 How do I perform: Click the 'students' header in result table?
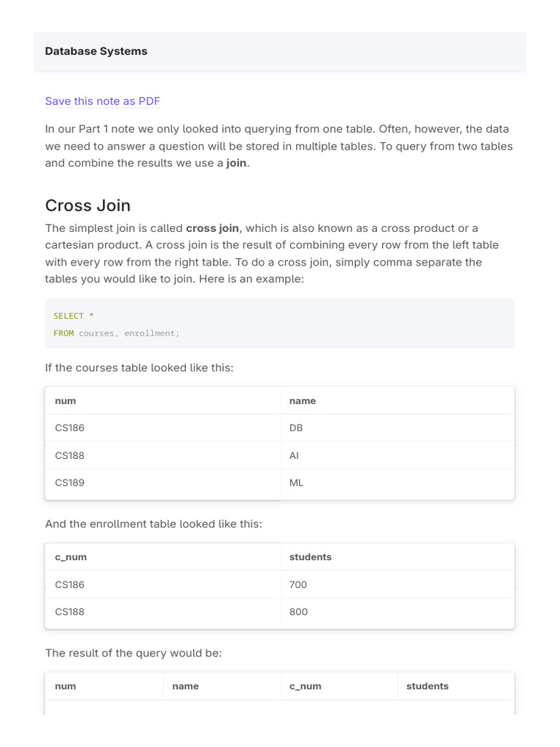coord(427,686)
